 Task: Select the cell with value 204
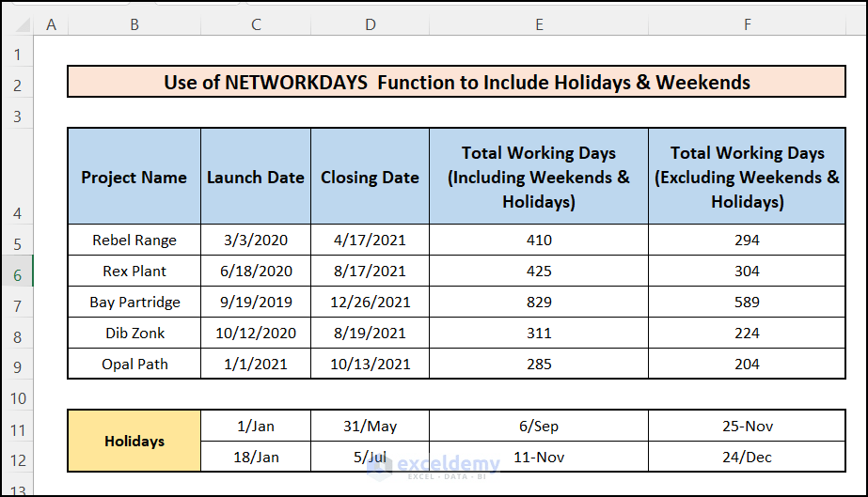coord(748,364)
